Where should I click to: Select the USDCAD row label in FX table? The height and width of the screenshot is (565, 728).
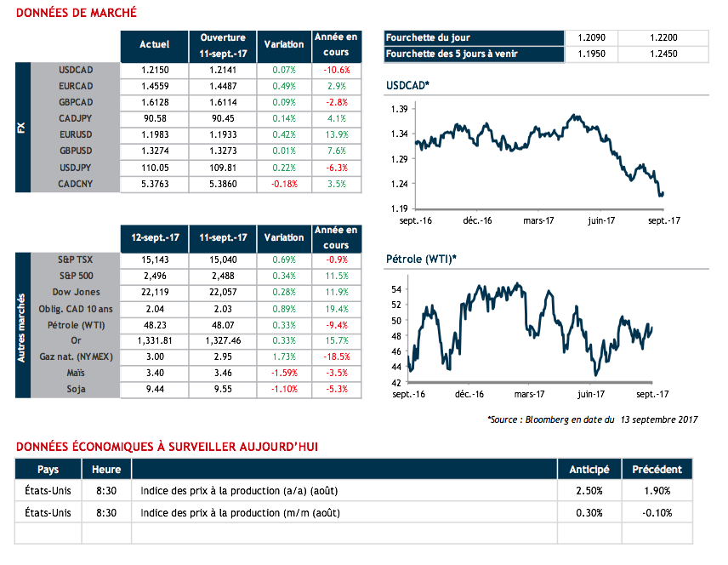tap(76, 70)
